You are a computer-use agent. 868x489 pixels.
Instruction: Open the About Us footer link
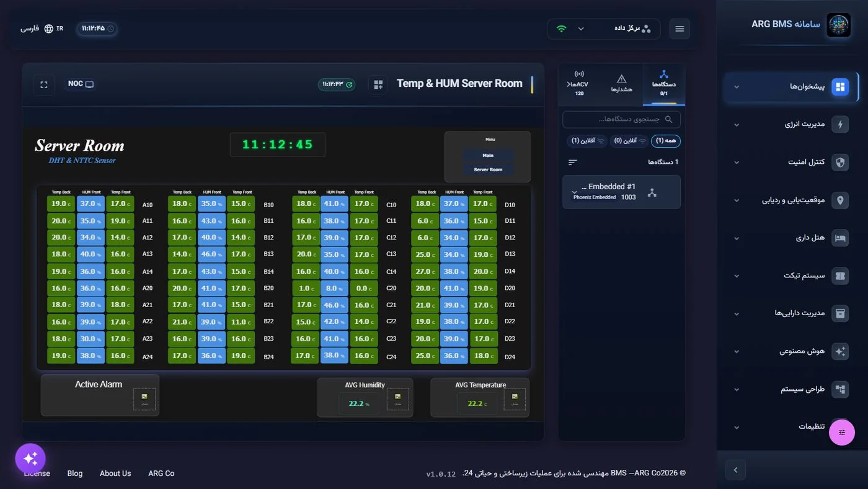(x=115, y=473)
